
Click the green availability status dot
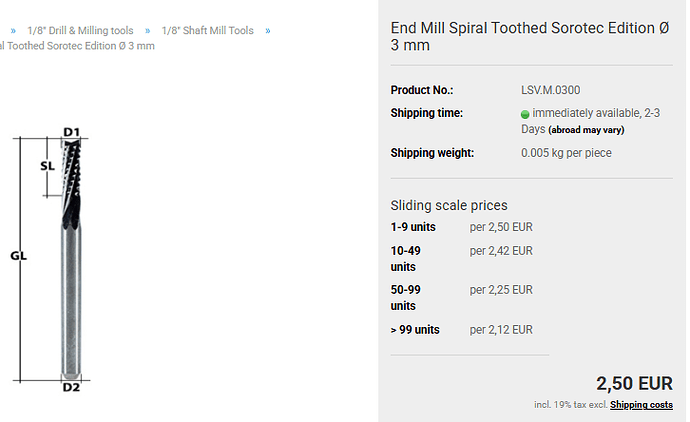tap(525, 114)
